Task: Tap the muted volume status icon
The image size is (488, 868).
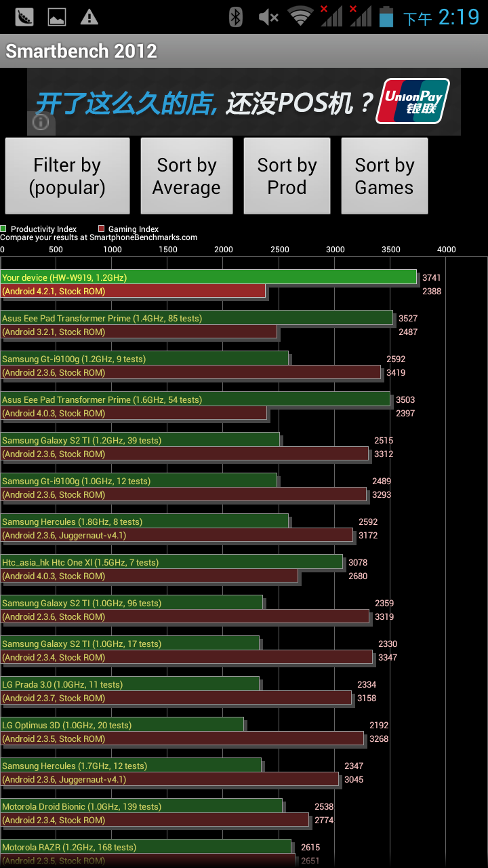Action: 268,17
